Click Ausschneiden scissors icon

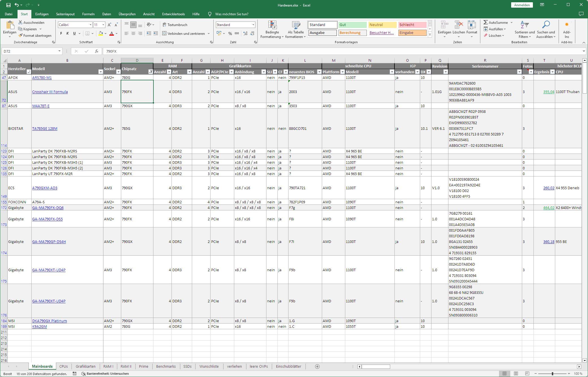(20, 22)
